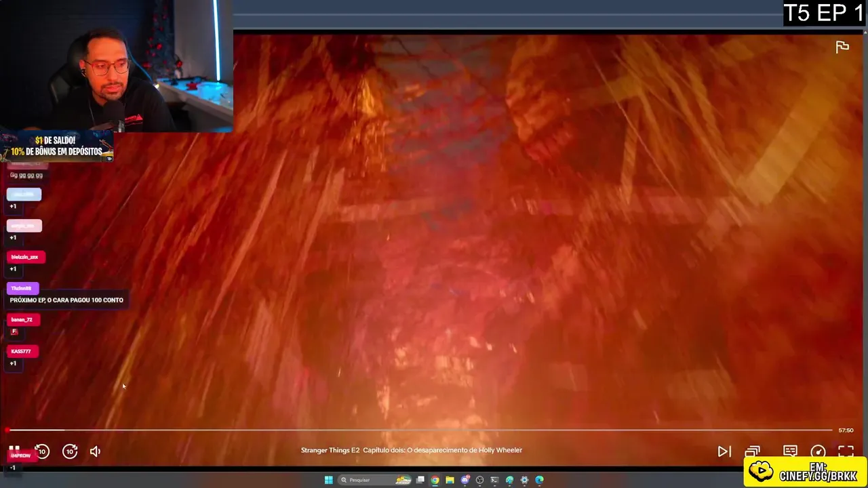The width and height of the screenshot is (868, 488).
Task: Click the '10% de bônus em depósitos' banner
Action: [56, 146]
